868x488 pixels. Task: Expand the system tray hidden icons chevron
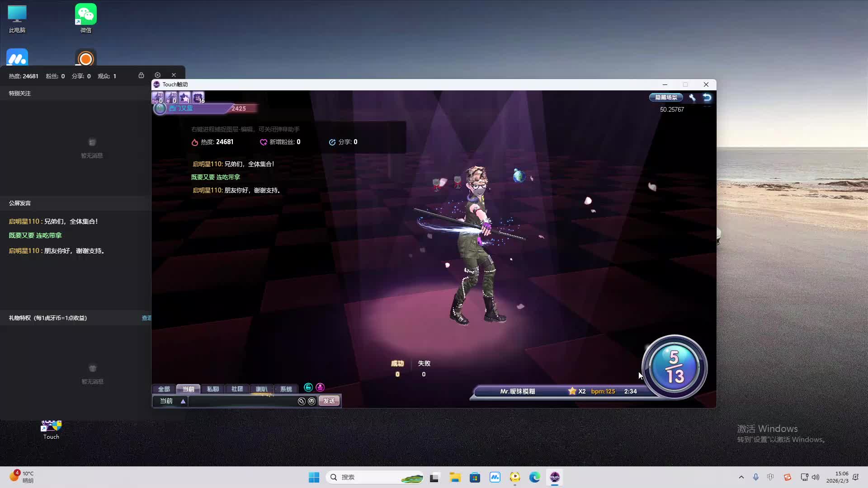click(741, 477)
